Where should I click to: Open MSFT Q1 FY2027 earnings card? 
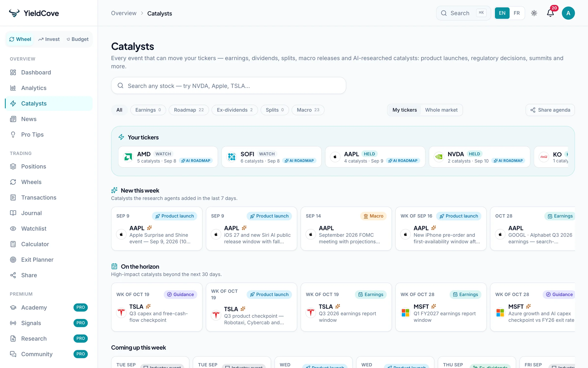point(441,307)
